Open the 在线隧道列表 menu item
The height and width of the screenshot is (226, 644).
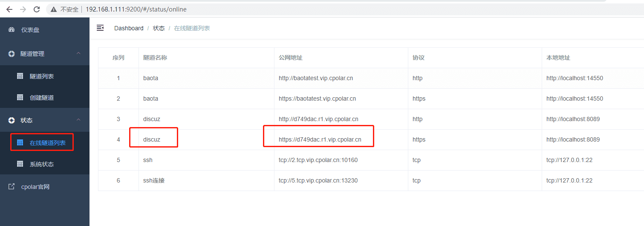coord(47,143)
